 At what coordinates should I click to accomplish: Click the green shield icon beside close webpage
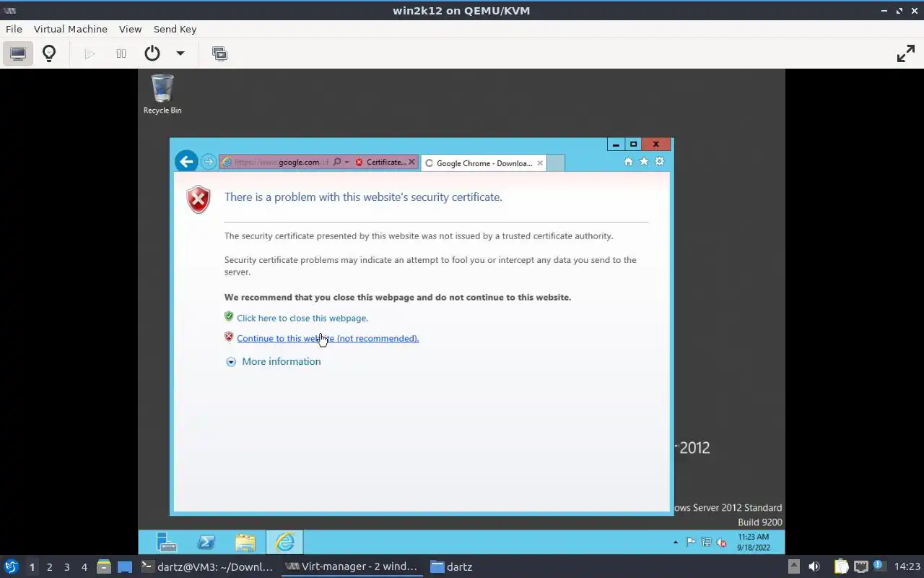pyautogui.click(x=229, y=316)
